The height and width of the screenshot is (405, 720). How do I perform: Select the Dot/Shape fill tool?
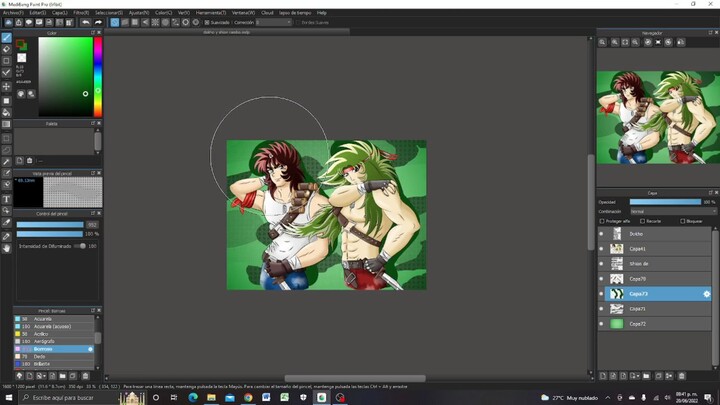click(6, 101)
